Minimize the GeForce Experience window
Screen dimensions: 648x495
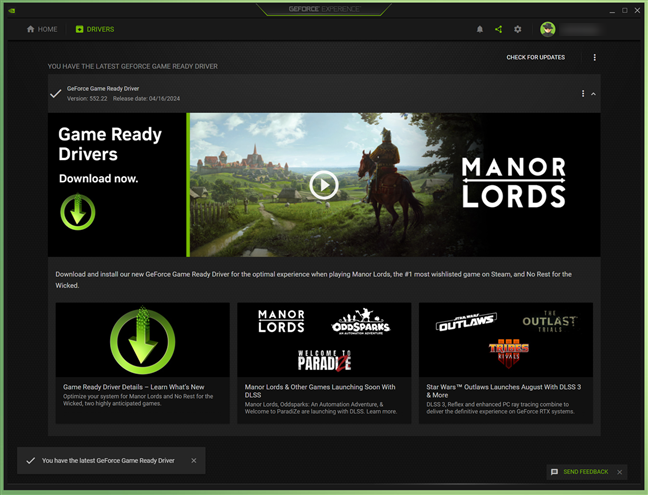pyautogui.click(x=612, y=11)
